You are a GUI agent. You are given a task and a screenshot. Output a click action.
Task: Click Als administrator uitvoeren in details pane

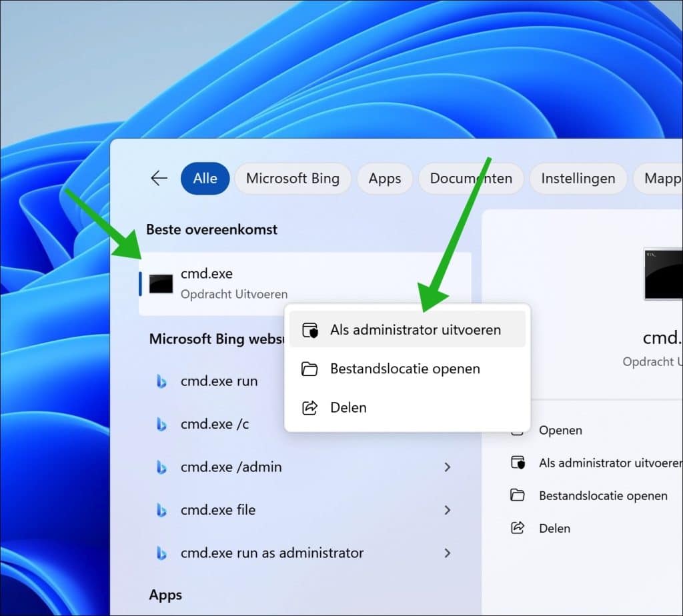(611, 463)
